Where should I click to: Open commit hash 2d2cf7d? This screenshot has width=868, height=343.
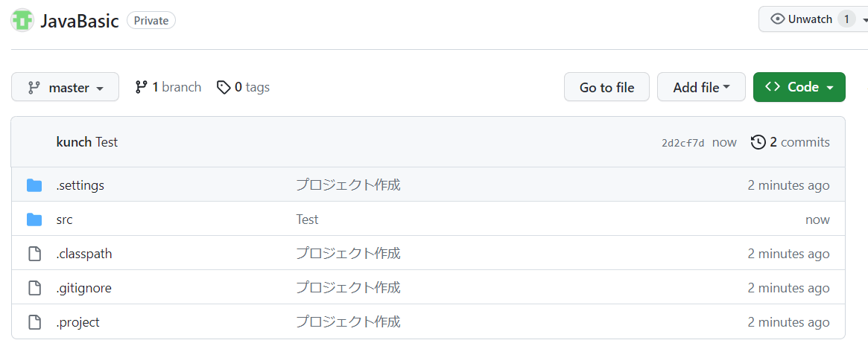pos(683,143)
